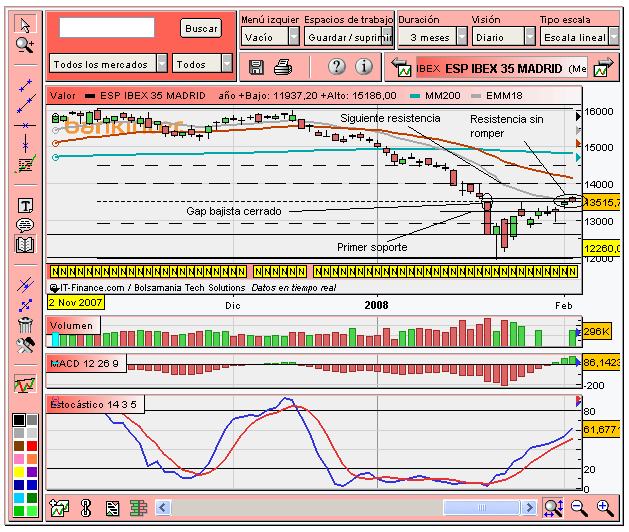Image resolution: width=629 pixels, height=532 pixels.
Task: Open the Diario vision dropdown
Action: [503, 37]
